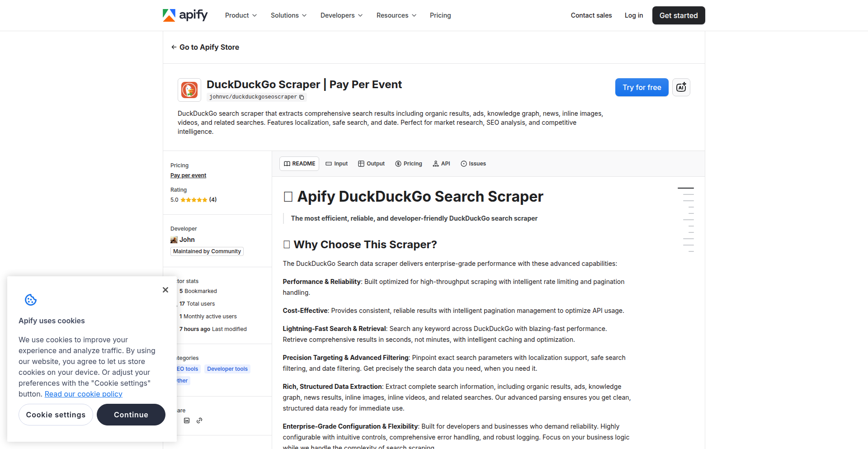Click the Apify logo in the header
Viewport: 868px width, 449px height.
[x=184, y=15]
